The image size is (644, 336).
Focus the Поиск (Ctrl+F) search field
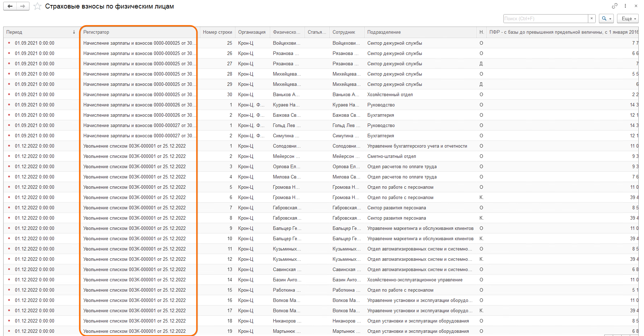(545, 18)
